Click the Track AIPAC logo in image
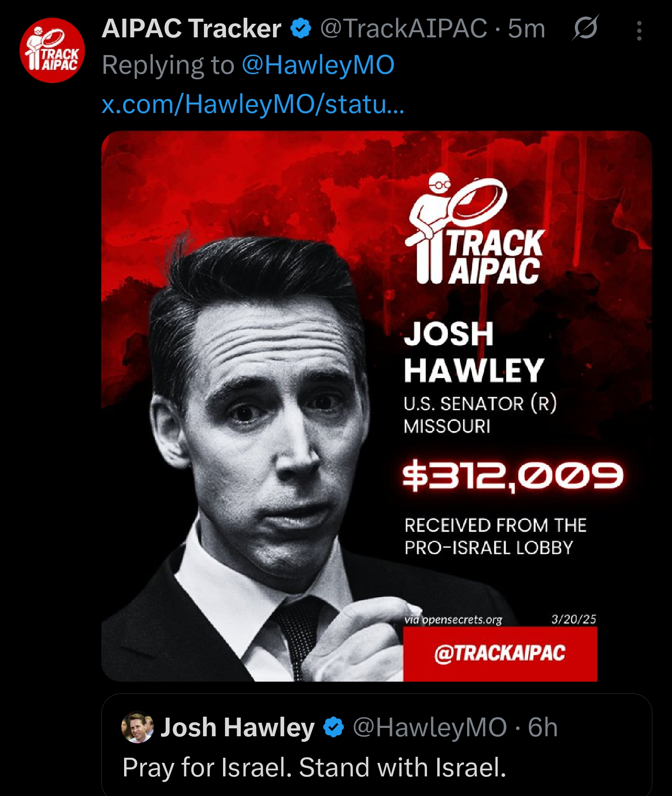Image resolution: width=672 pixels, height=796 pixels. [x=475, y=229]
